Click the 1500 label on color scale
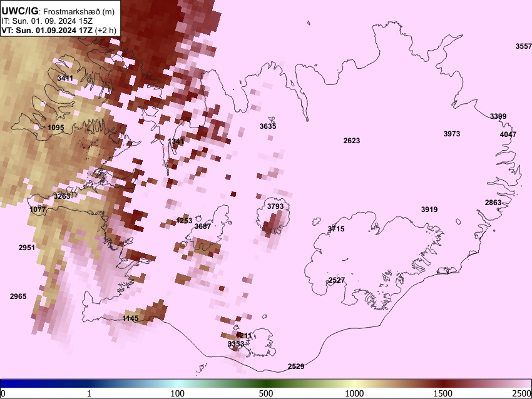The width and height of the screenshot is (532, 399). 443,393
